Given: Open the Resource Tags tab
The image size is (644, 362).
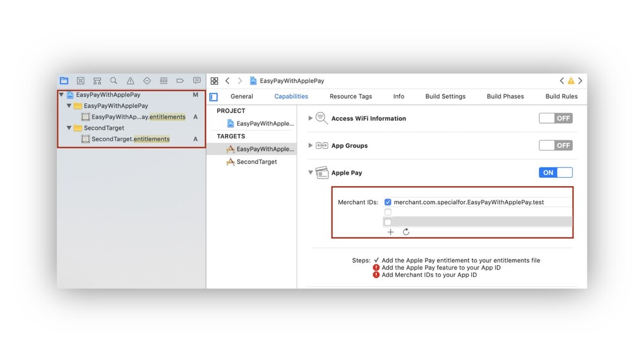Looking at the screenshot, I should (x=351, y=96).
